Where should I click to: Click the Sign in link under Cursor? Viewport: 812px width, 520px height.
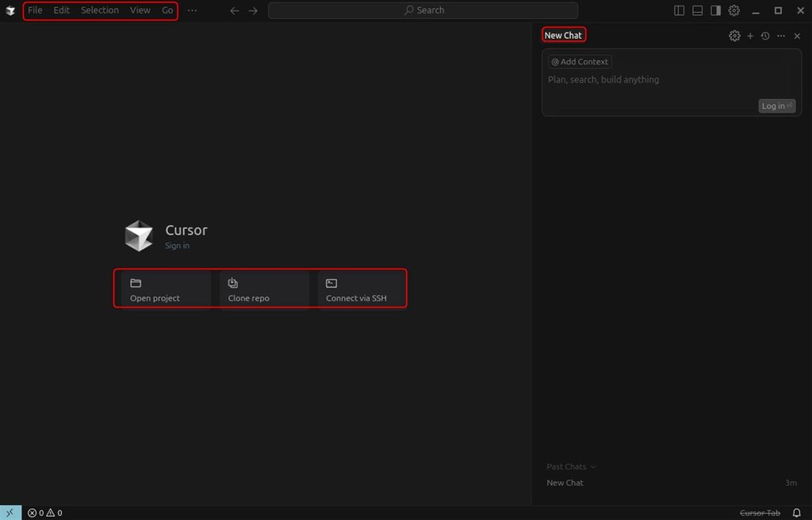tap(177, 246)
